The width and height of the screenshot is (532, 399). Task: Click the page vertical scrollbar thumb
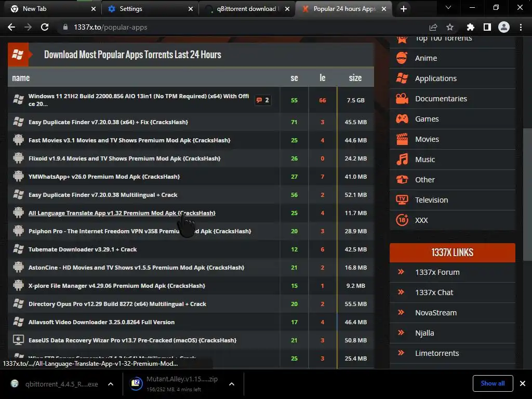pos(527,195)
